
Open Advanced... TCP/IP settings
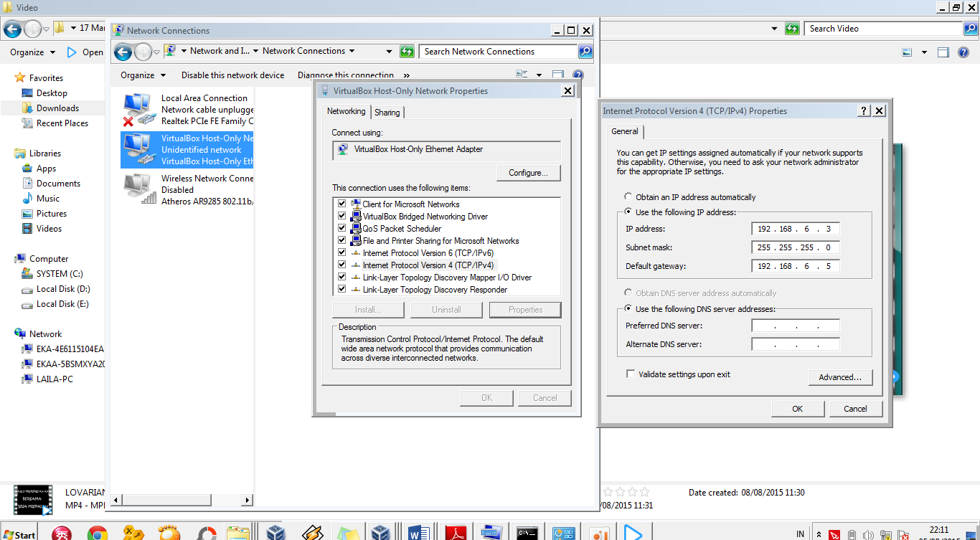coord(840,377)
